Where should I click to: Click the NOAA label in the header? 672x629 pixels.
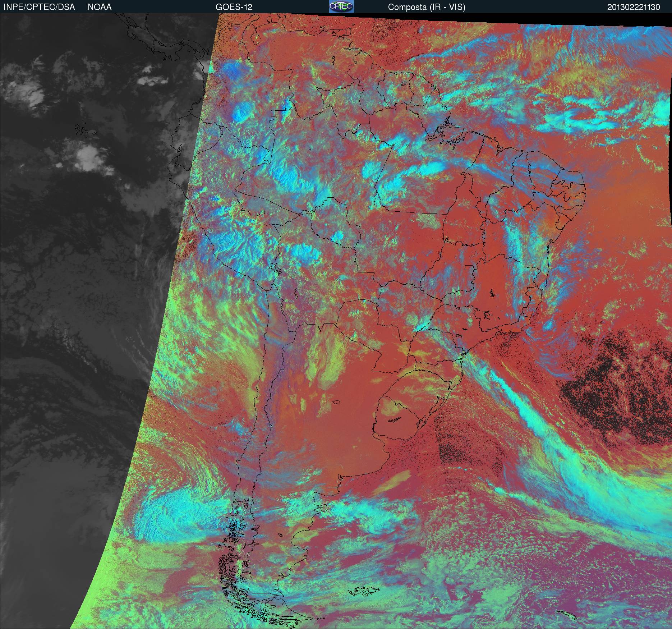click(x=100, y=7)
